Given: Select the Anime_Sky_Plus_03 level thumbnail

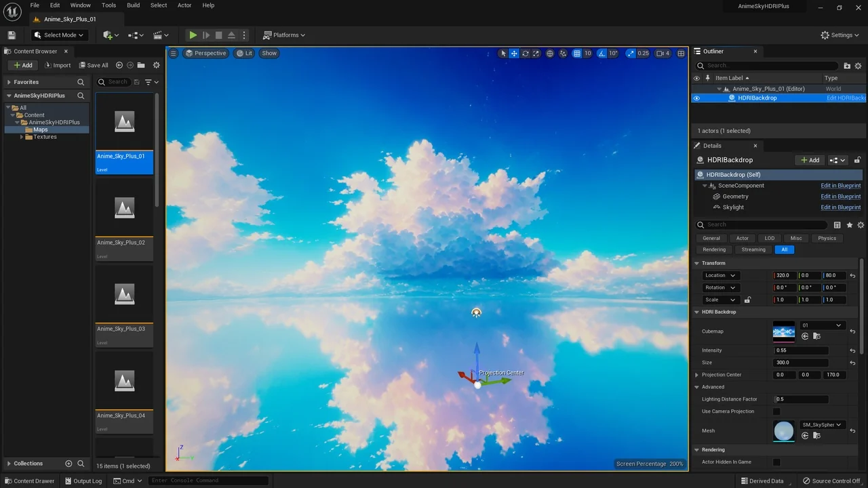Looking at the screenshot, I should 124,299.
